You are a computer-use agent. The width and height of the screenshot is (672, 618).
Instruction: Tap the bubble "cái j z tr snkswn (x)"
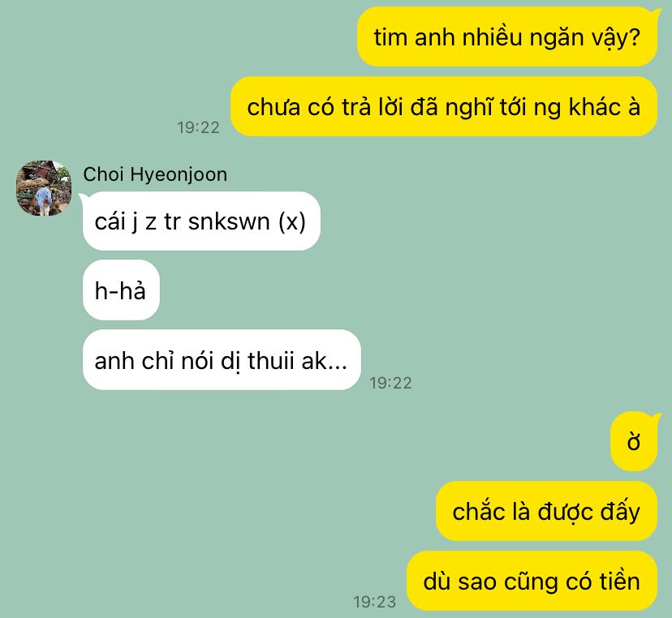(x=201, y=221)
